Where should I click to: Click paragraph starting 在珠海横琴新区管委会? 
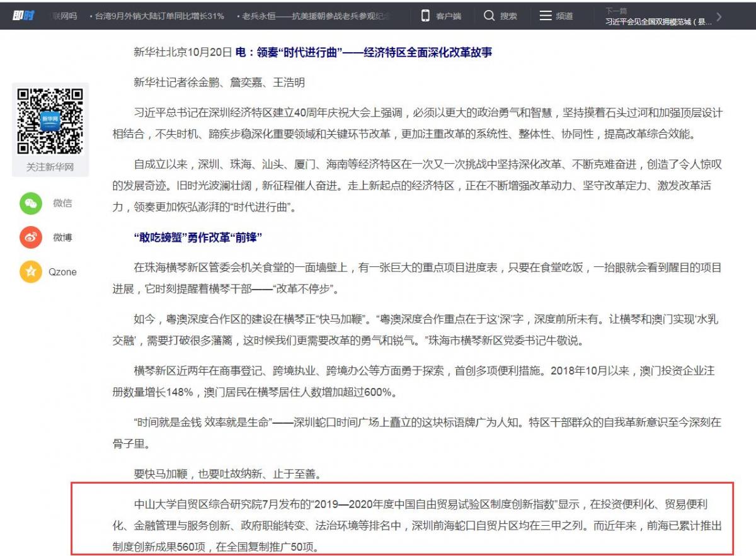click(x=417, y=279)
